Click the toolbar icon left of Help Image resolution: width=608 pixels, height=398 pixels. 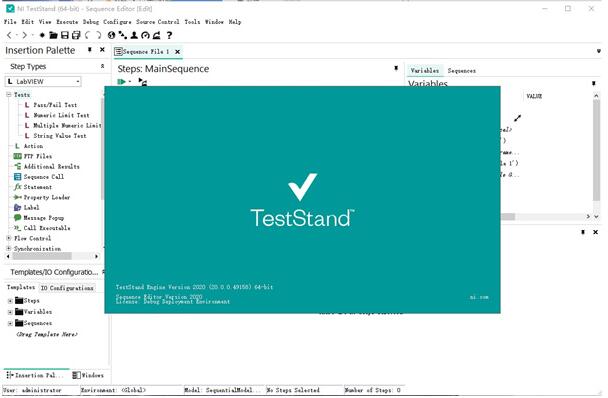coord(157,35)
